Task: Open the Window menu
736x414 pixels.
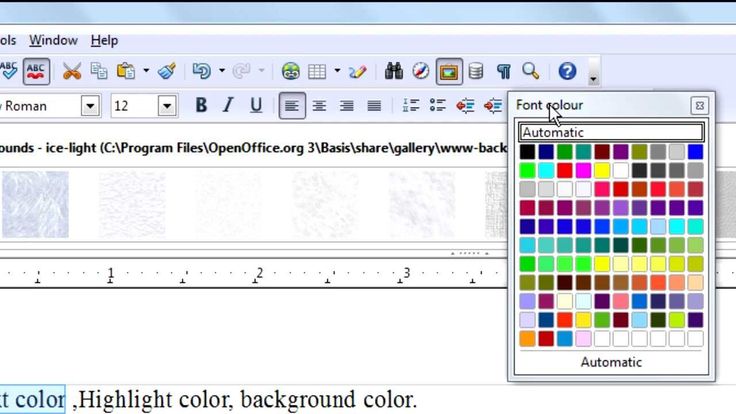Action: [54, 40]
